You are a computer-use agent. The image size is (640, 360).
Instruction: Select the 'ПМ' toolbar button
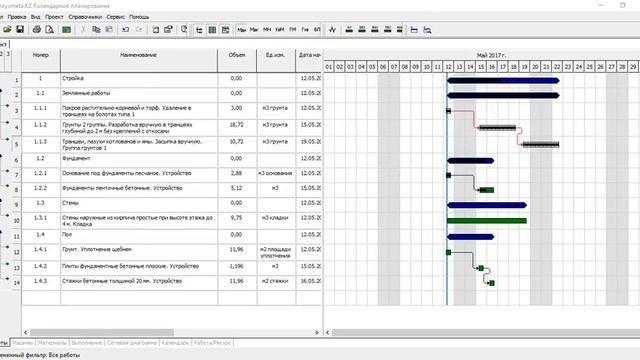click(293, 30)
